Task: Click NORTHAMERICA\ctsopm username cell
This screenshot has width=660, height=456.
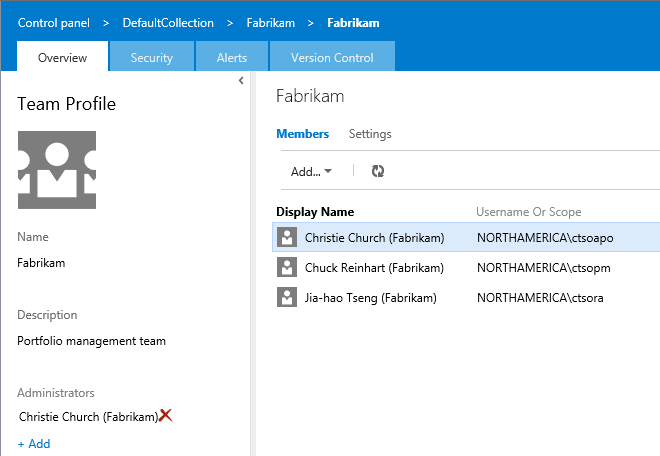Action: (543, 267)
